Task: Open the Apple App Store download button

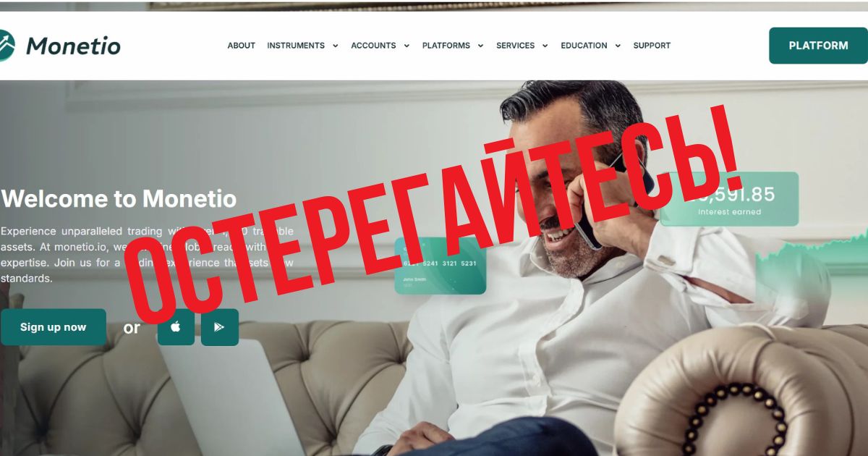Action: click(x=176, y=327)
